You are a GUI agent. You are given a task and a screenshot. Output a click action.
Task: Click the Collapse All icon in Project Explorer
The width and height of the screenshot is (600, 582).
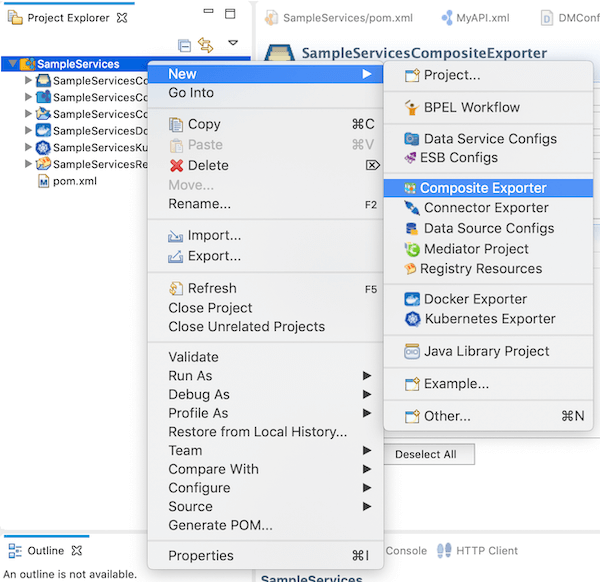click(184, 46)
